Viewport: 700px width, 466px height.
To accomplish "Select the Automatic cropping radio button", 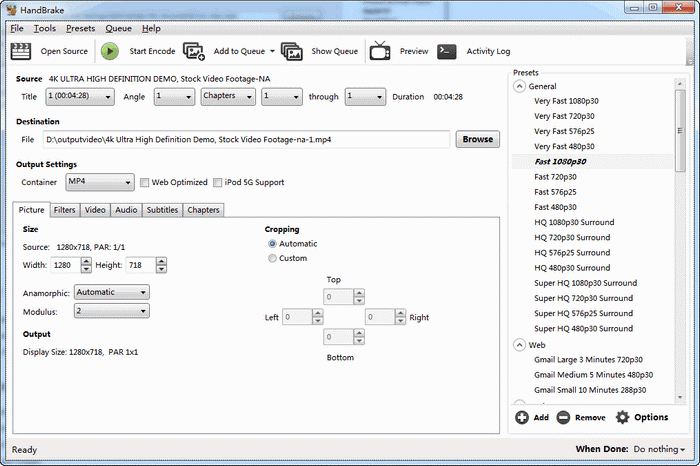I will tap(272, 244).
